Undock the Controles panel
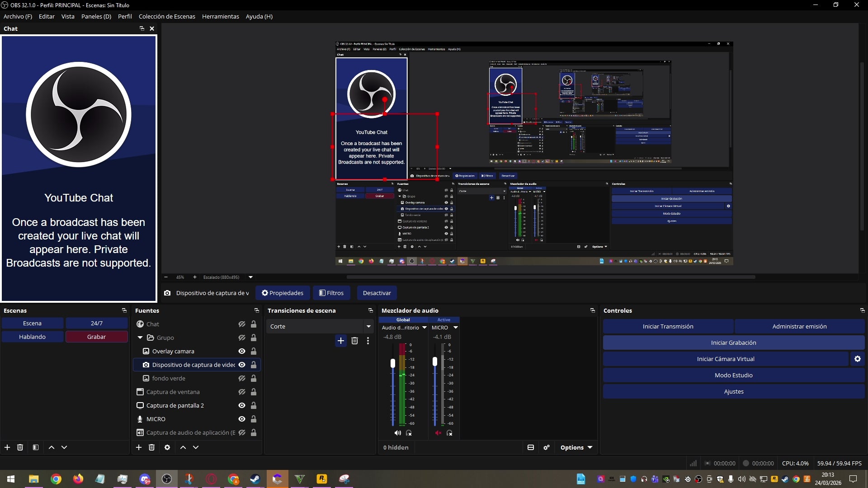868x488 pixels. pyautogui.click(x=862, y=310)
